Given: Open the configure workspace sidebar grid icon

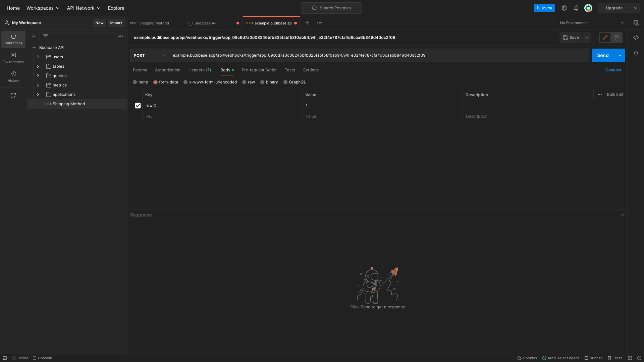Looking at the screenshot, I should coord(13,96).
